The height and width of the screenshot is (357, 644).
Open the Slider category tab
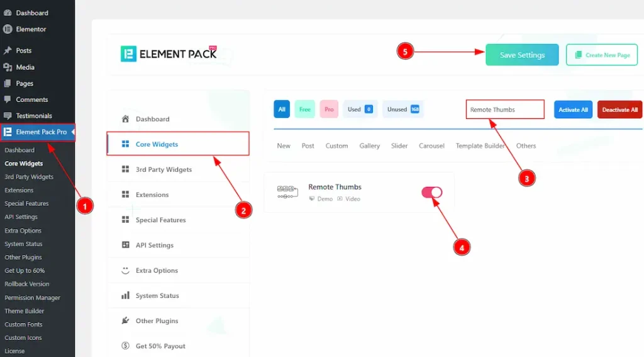tap(399, 146)
